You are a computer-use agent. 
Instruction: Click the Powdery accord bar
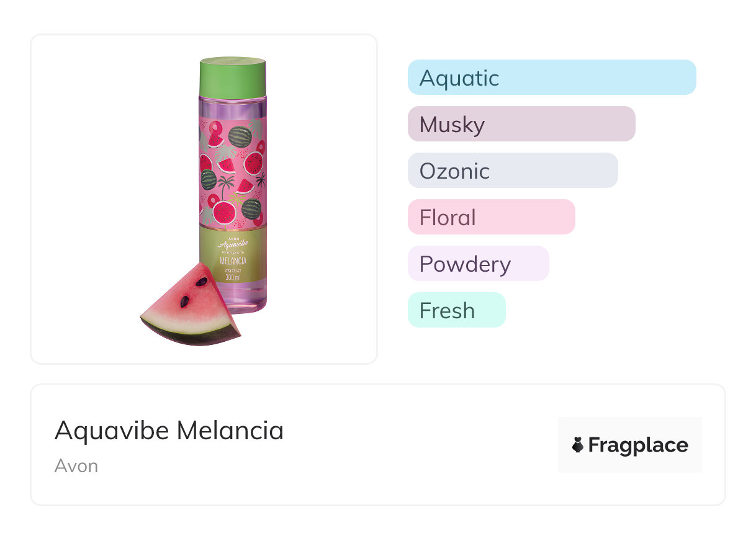pos(478,264)
